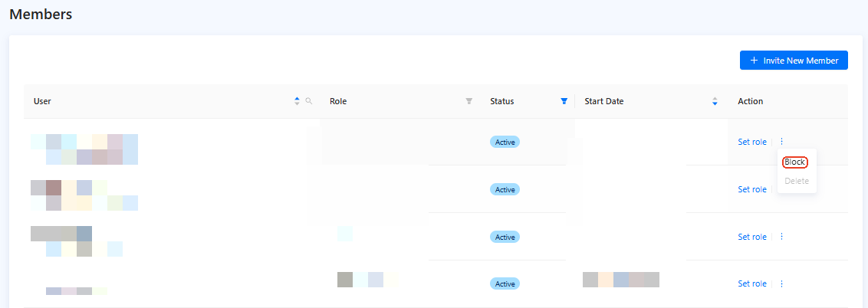This screenshot has height=308, width=868.
Task: Click Set role for the first member
Action: (x=752, y=142)
